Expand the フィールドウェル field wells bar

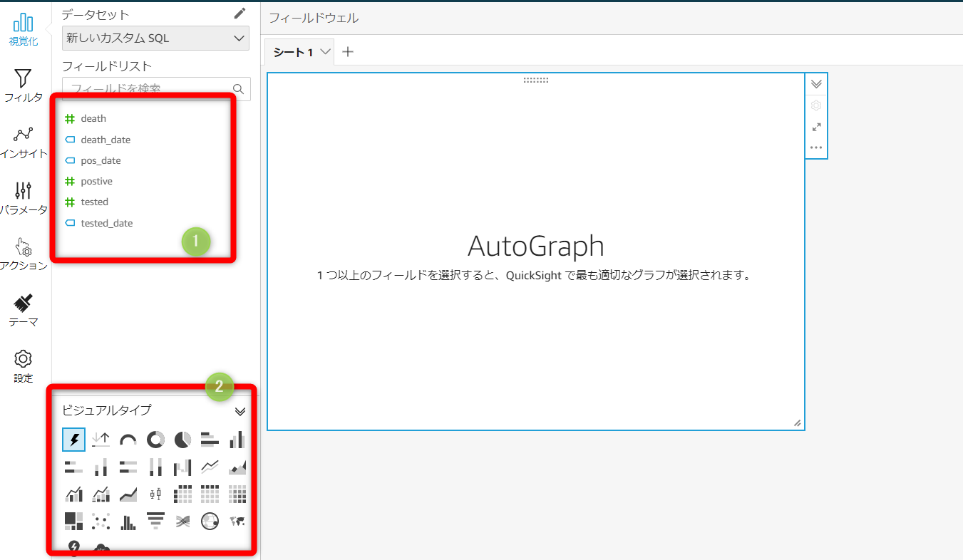pos(612,18)
